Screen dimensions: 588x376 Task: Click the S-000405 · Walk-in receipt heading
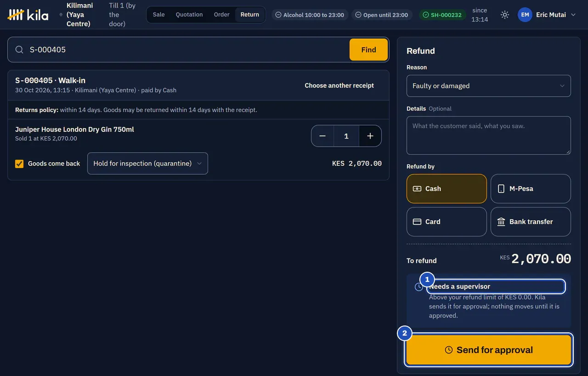50,80
